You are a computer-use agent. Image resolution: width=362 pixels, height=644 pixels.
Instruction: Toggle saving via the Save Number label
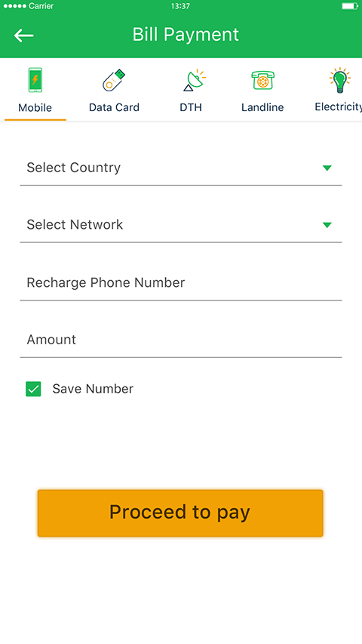tap(93, 389)
